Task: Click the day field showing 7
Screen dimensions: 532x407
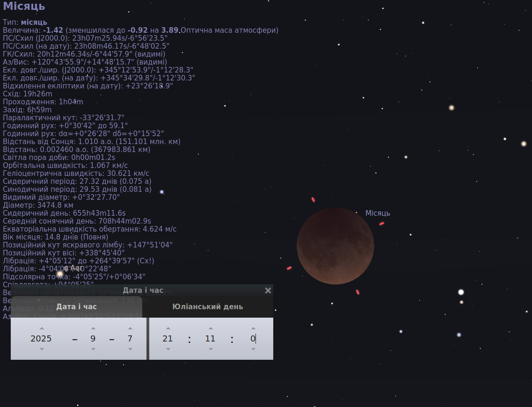Action: (x=130, y=339)
